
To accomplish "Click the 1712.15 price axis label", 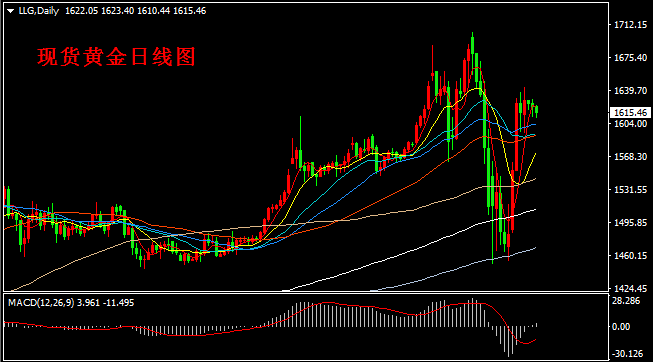I will point(631,25).
